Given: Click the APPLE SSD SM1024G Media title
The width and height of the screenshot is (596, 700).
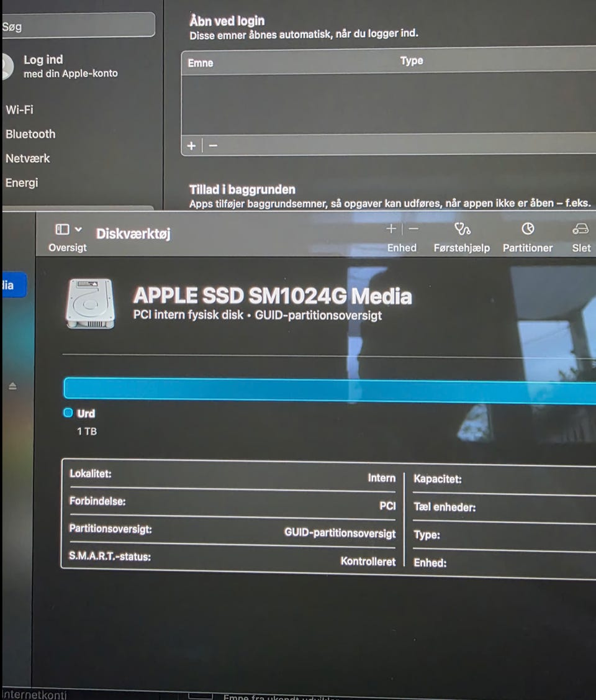Looking at the screenshot, I should coord(272,296).
